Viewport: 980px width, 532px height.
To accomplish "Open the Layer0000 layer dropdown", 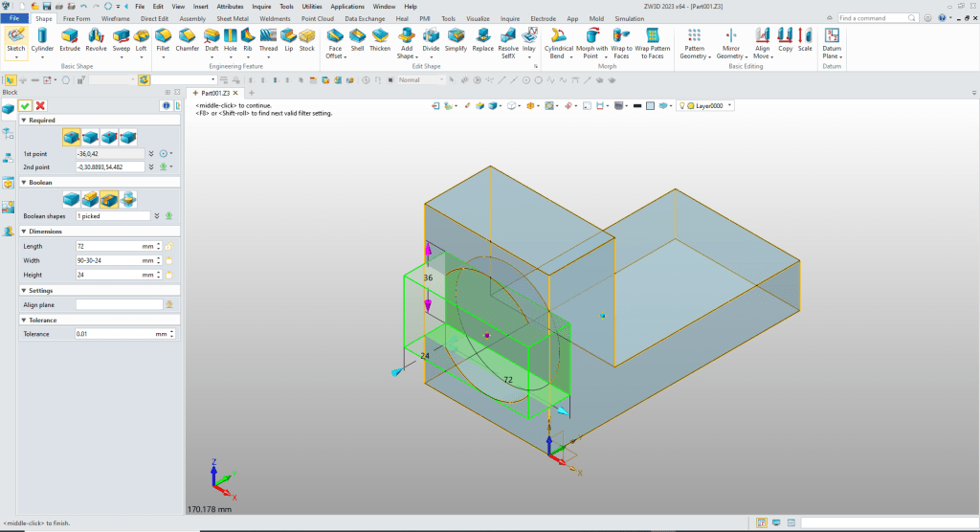I will tap(729, 106).
